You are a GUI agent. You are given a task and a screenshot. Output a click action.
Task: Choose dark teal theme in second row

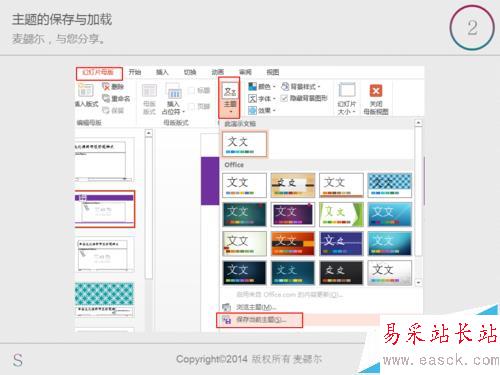[x=244, y=214]
